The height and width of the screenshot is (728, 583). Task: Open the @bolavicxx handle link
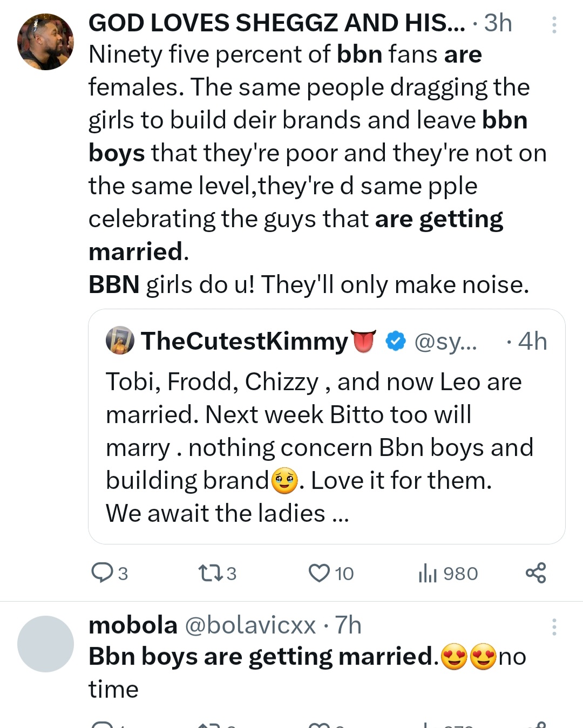[x=250, y=625]
